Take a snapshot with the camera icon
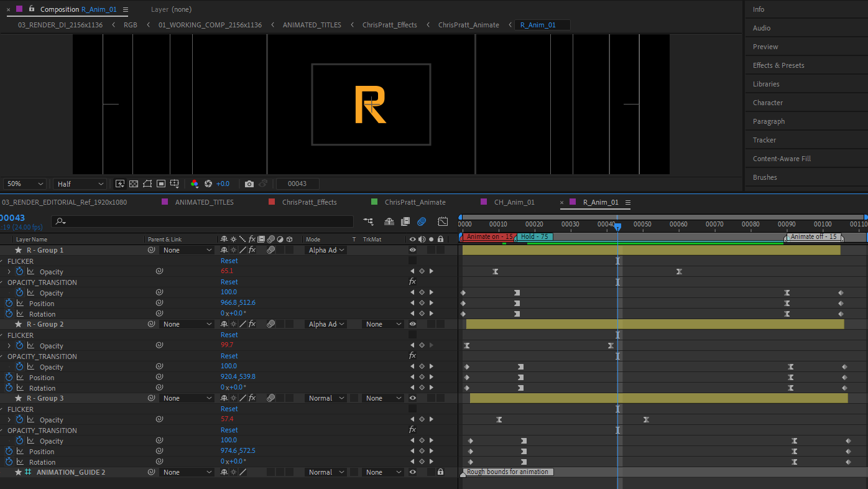 point(249,184)
